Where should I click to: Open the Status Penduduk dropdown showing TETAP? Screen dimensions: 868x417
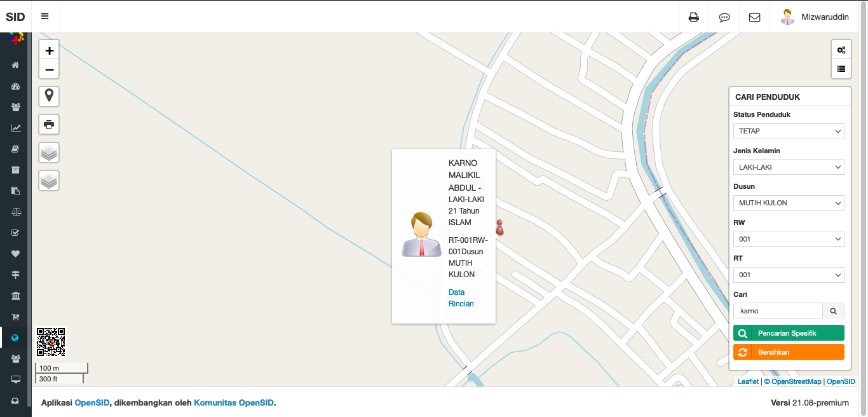pos(789,131)
